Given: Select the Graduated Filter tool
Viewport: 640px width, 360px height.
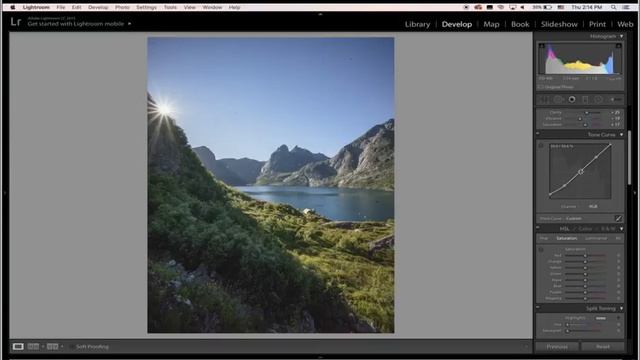Looking at the screenshot, I should point(585,100).
